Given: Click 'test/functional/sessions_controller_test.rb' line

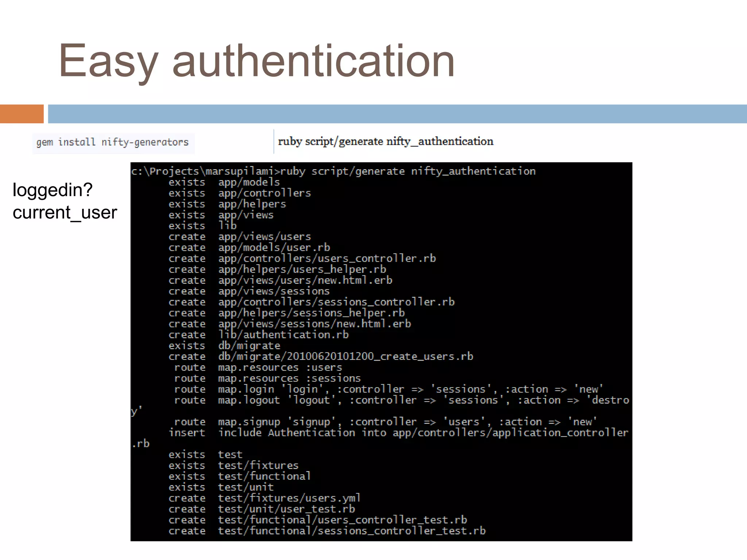Looking at the screenshot, I should click(327, 531).
